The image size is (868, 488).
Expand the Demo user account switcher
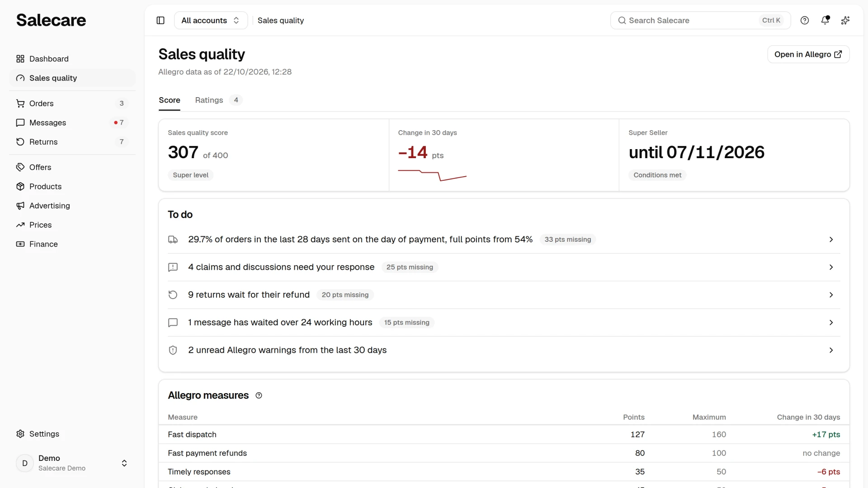coord(72,463)
